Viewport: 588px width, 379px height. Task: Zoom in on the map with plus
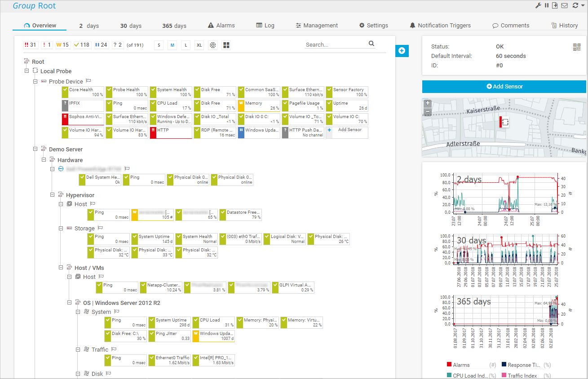[x=428, y=103]
